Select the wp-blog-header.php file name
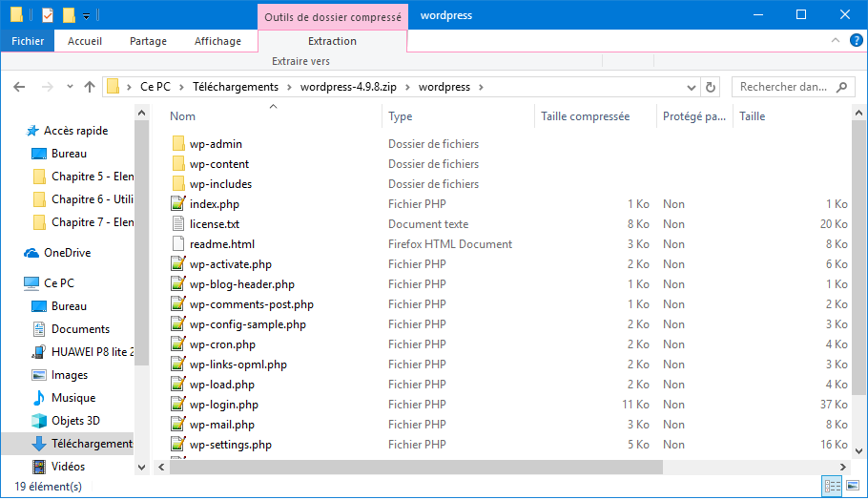This screenshot has width=868, height=500. (242, 284)
